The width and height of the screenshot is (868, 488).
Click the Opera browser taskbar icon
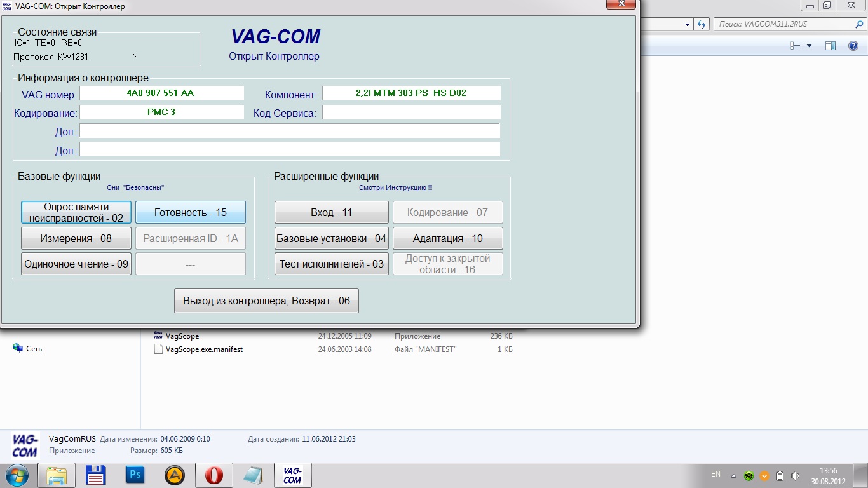(x=214, y=475)
